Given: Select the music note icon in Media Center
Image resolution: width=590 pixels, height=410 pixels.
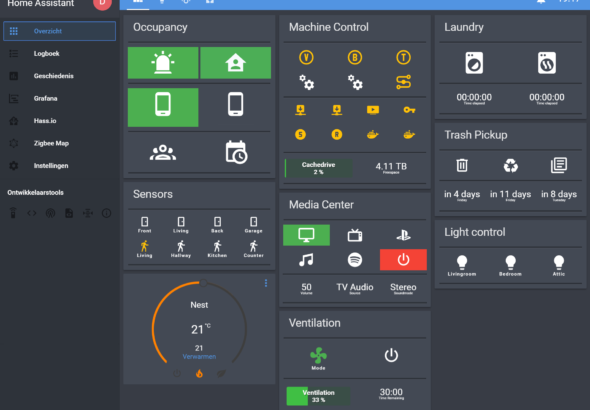Looking at the screenshot, I should point(306,260).
